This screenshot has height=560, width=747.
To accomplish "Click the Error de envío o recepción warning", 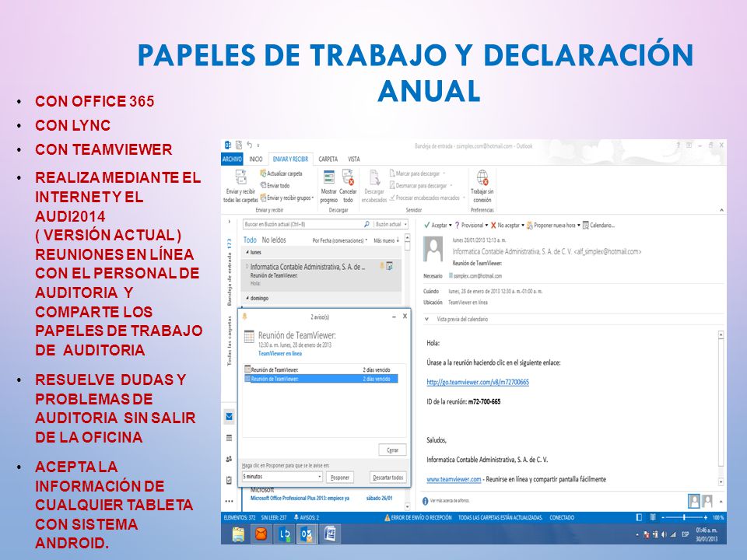I will 417,517.
